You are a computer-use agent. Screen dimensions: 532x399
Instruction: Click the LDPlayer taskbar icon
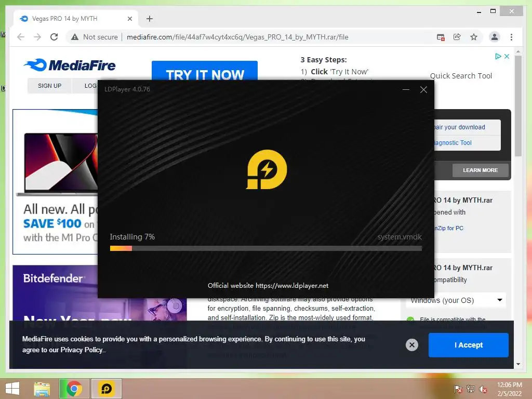click(106, 389)
